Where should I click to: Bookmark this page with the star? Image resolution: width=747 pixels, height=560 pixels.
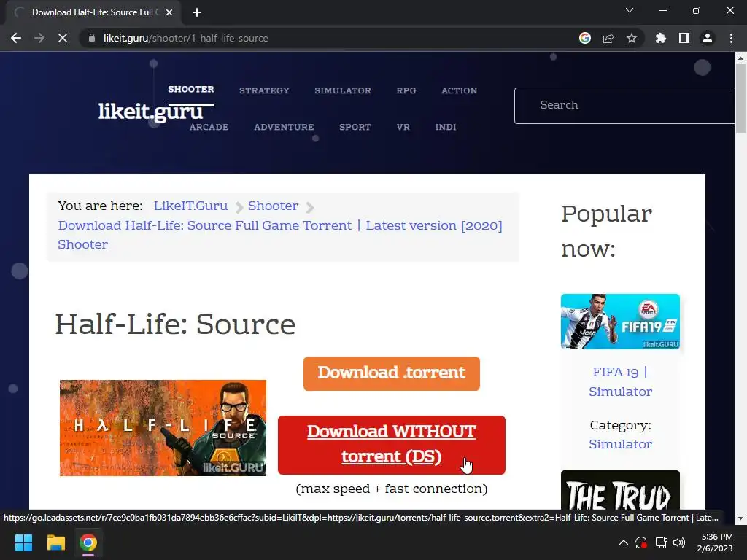[x=632, y=38]
